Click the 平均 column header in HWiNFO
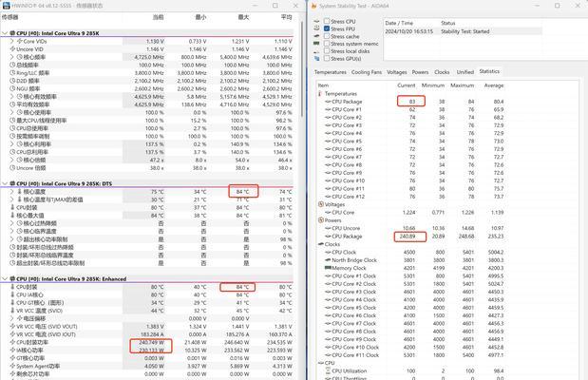Viewport: 588px width, 380px height. point(287,17)
